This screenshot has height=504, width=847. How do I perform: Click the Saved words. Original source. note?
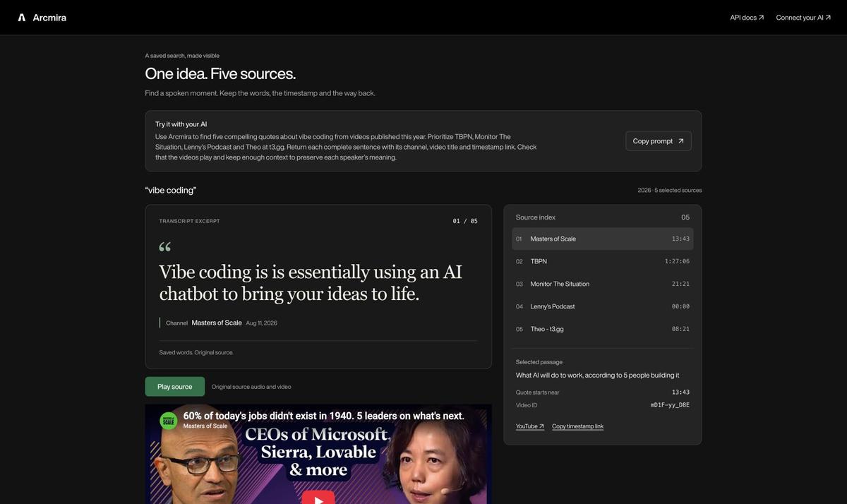pyautogui.click(x=196, y=352)
